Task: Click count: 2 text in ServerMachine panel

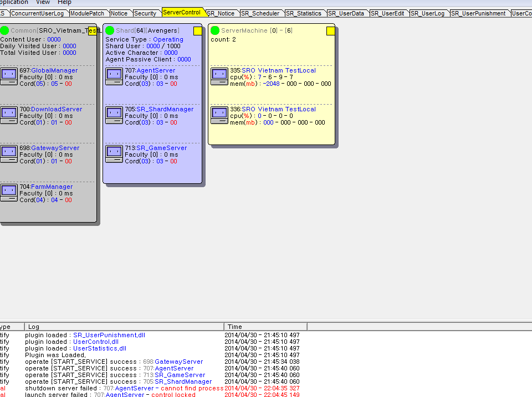Action: [223, 39]
